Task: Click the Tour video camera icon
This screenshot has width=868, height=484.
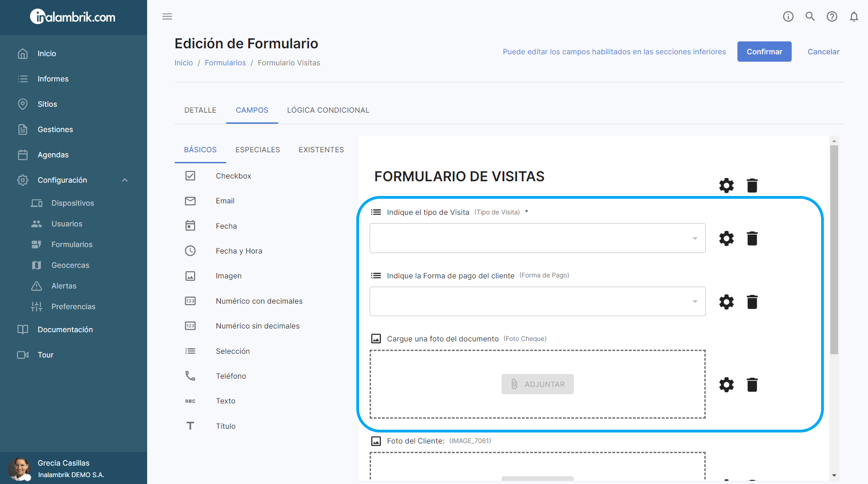Action: click(x=23, y=355)
